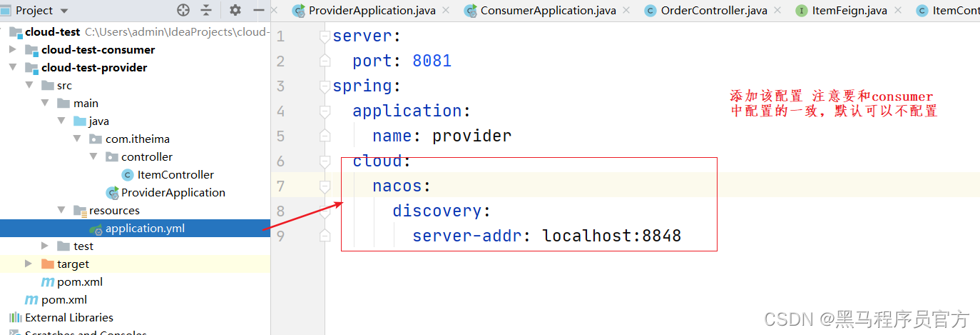
Task: Expand the cloud-test-consumer module
Action: [12, 49]
